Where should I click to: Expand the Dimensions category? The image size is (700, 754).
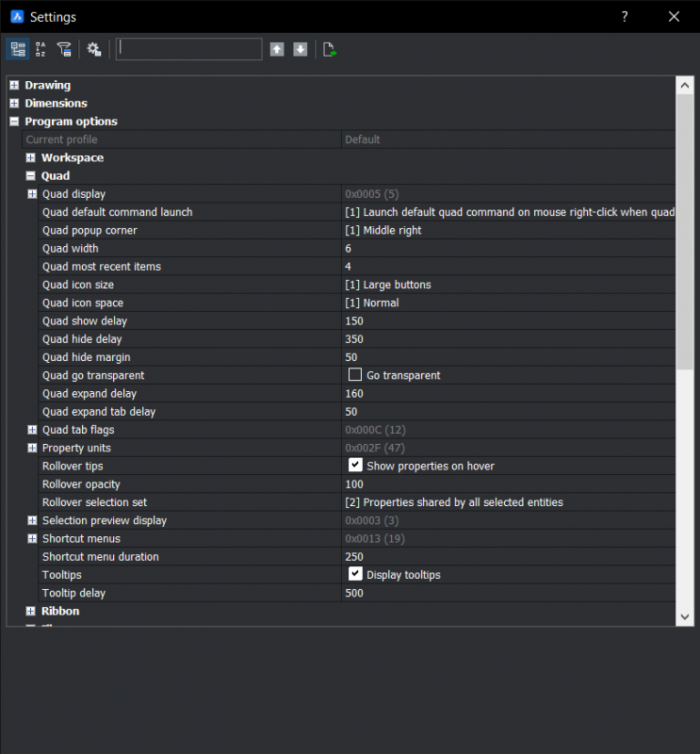click(13, 103)
